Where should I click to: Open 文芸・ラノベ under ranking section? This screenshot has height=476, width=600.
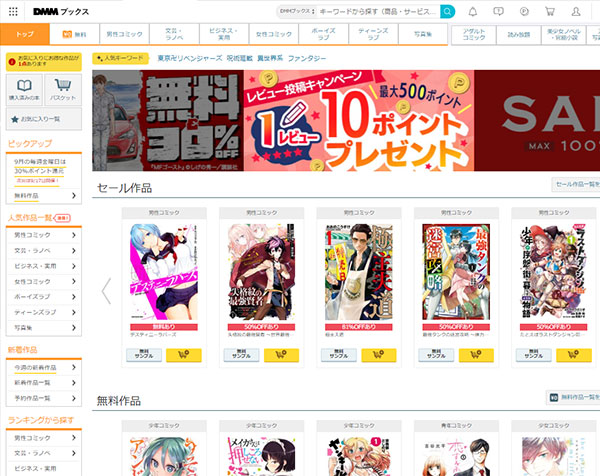point(44,453)
